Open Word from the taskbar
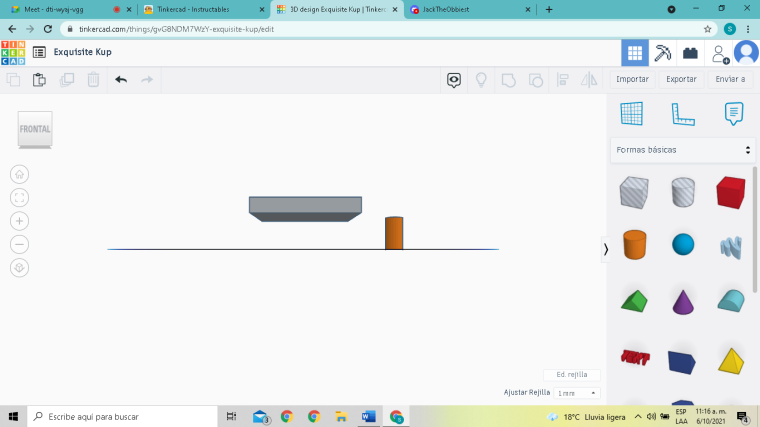The height and width of the screenshot is (427, 760). [368, 416]
